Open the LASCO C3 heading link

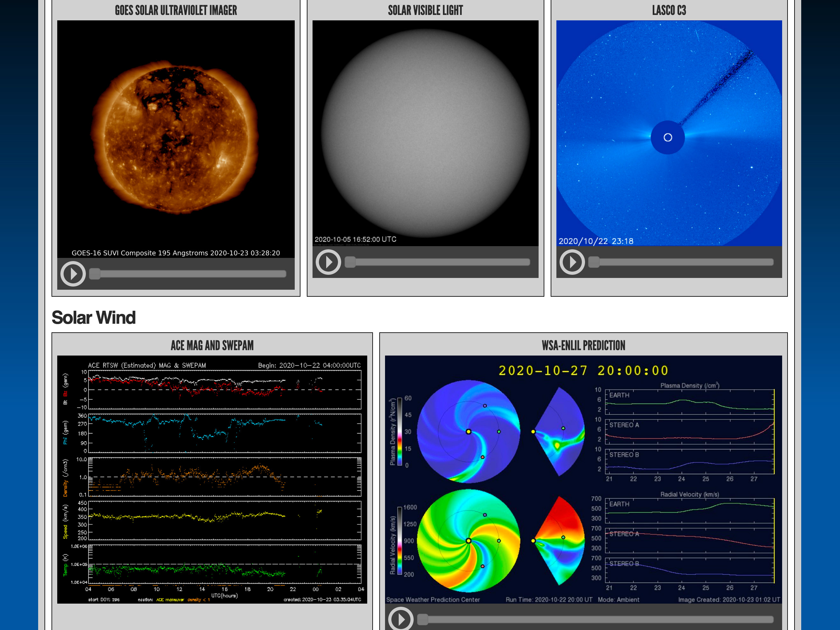tap(669, 10)
